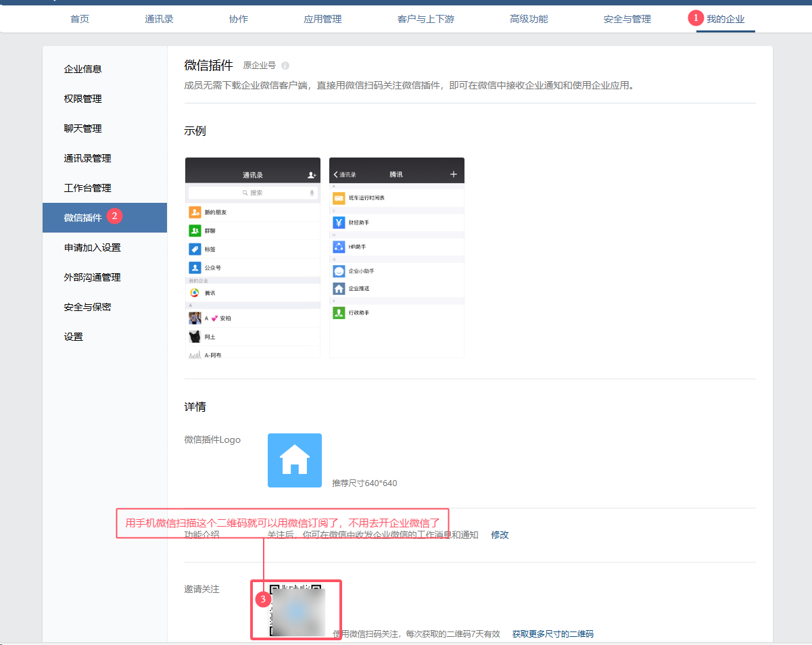Click 原企业号 label text
The width and height of the screenshot is (812, 645).
pyautogui.click(x=260, y=66)
